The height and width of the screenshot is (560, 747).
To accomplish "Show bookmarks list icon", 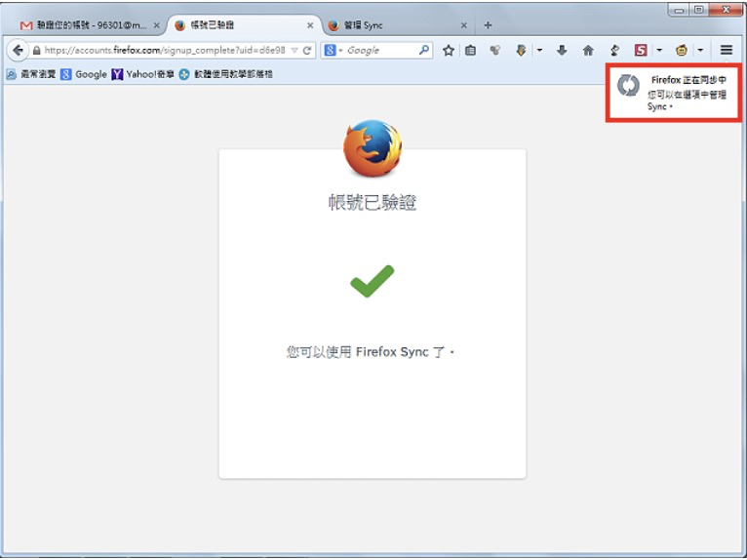I will tap(470, 50).
